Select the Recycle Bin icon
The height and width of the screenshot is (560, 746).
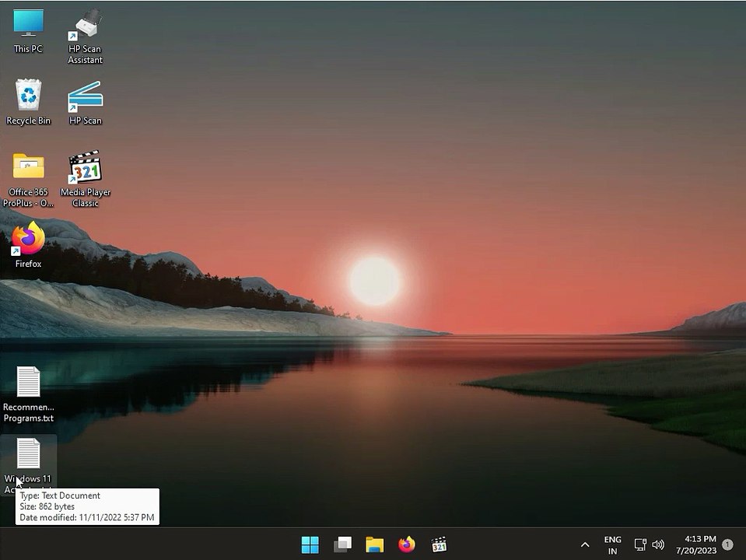(x=28, y=102)
